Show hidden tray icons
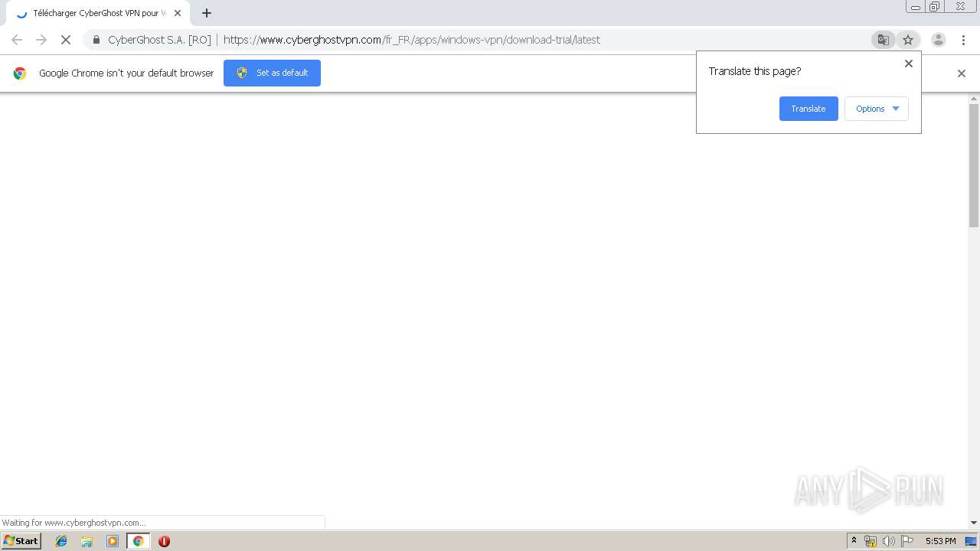 854,541
